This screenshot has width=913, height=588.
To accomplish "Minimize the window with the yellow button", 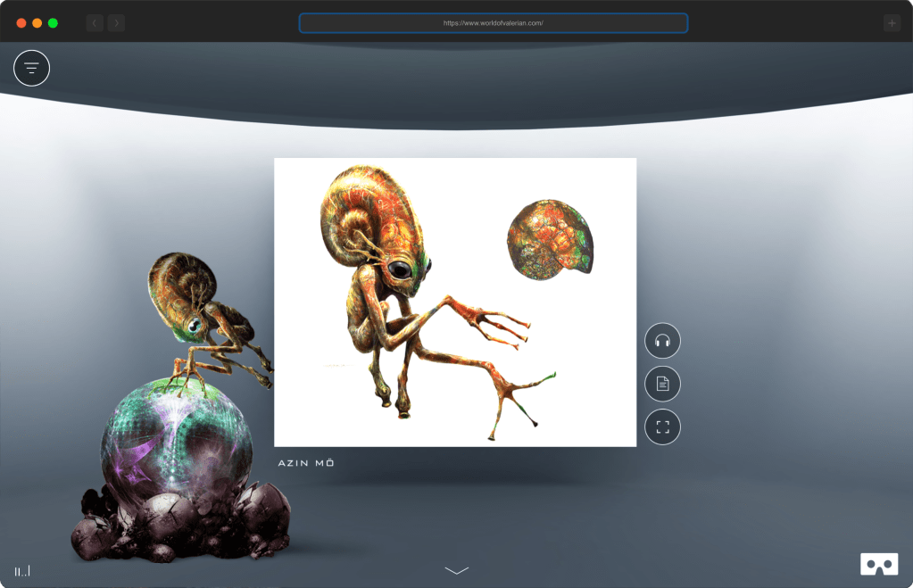I will (x=37, y=23).
